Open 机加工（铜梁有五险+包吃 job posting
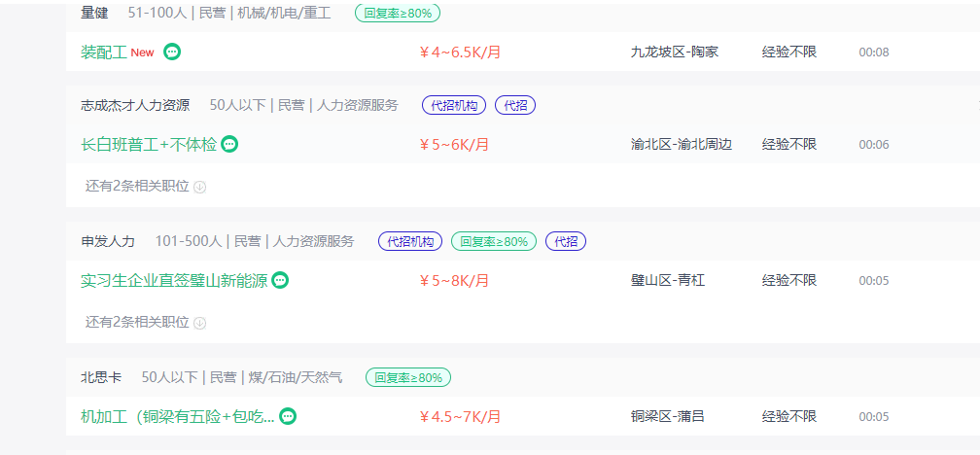Viewport: 980px width, 455px height. point(178,416)
